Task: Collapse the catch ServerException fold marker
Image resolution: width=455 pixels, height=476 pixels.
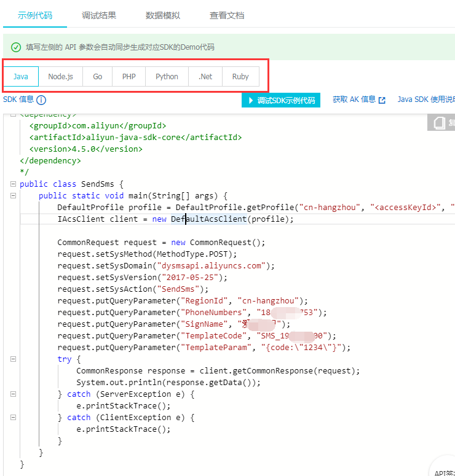Action: point(13,394)
